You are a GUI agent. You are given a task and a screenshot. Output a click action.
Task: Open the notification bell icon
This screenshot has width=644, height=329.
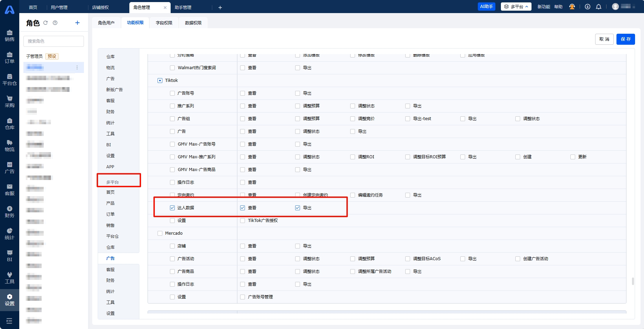click(599, 7)
